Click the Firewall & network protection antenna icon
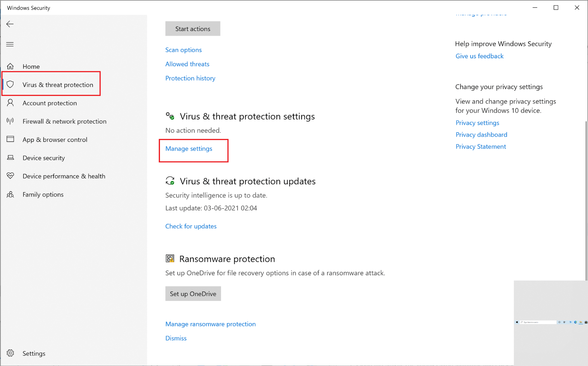The width and height of the screenshot is (588, 366). click(10, 121)
